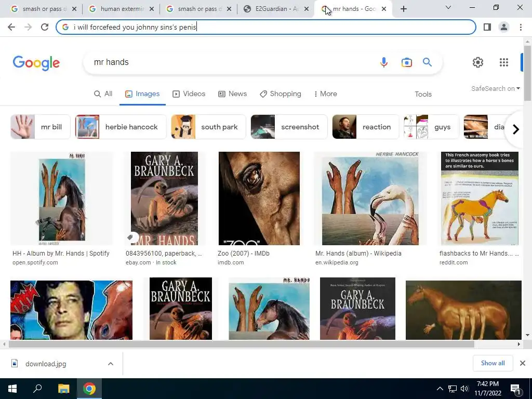The width and height of the screenshot is (532, 399).
Task: Select the herbie hancock suggestion chip
Action: coord(121,127)
